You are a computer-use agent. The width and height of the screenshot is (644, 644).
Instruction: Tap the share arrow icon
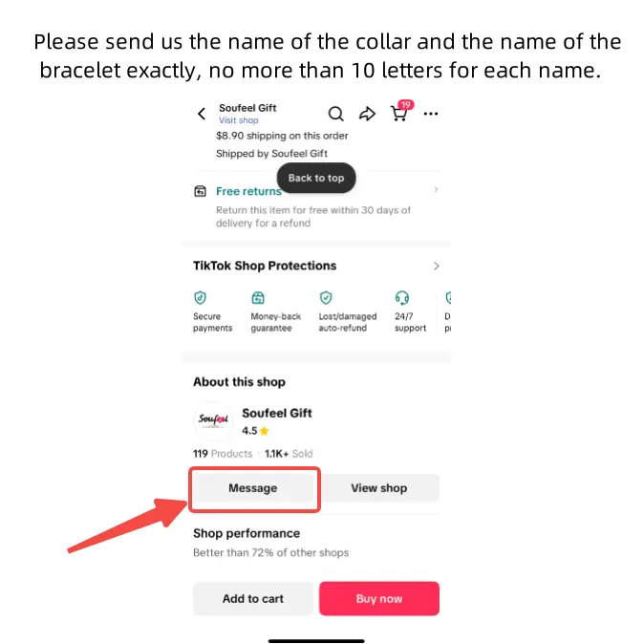click(367, 114)
